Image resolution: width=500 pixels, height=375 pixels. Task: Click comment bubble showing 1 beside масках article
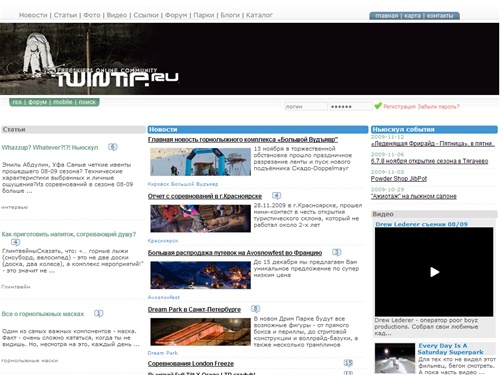click(x=99, y=313)
